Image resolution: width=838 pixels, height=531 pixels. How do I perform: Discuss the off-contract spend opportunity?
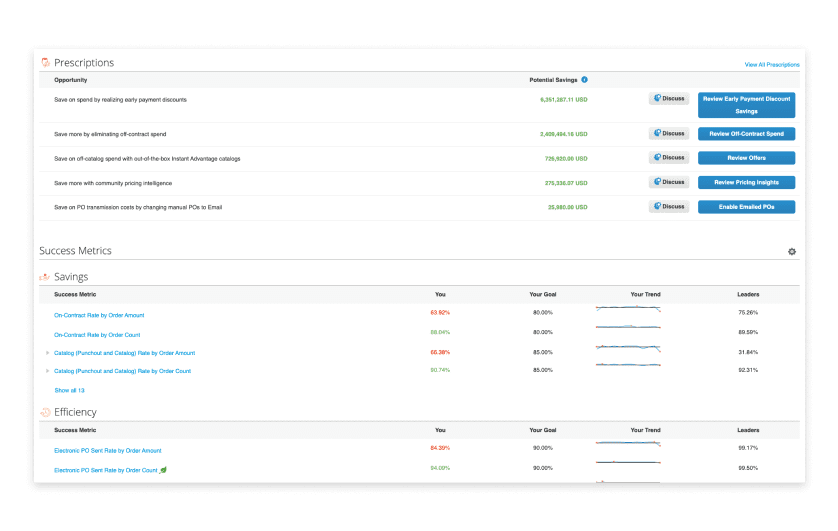coord(669,134)
